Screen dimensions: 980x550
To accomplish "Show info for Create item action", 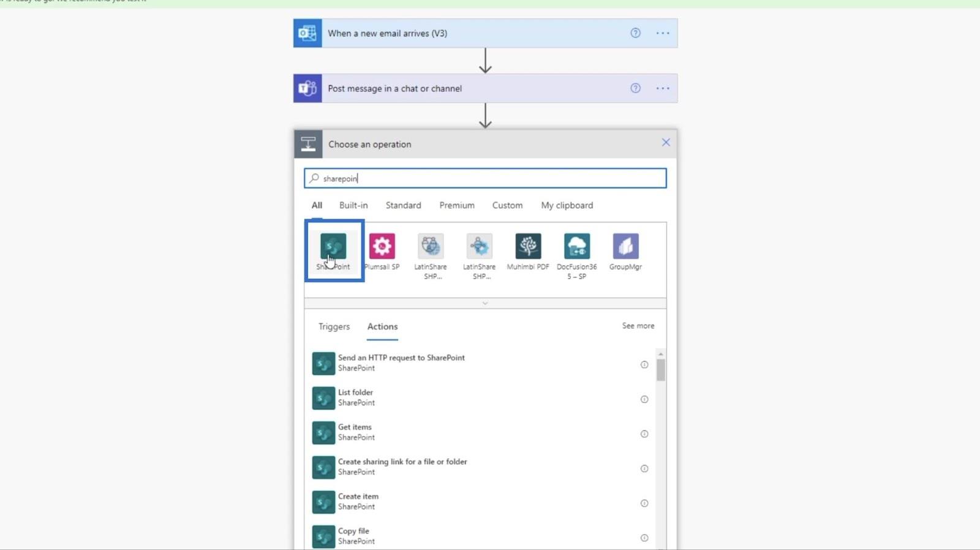I will [x=644, y=503].
